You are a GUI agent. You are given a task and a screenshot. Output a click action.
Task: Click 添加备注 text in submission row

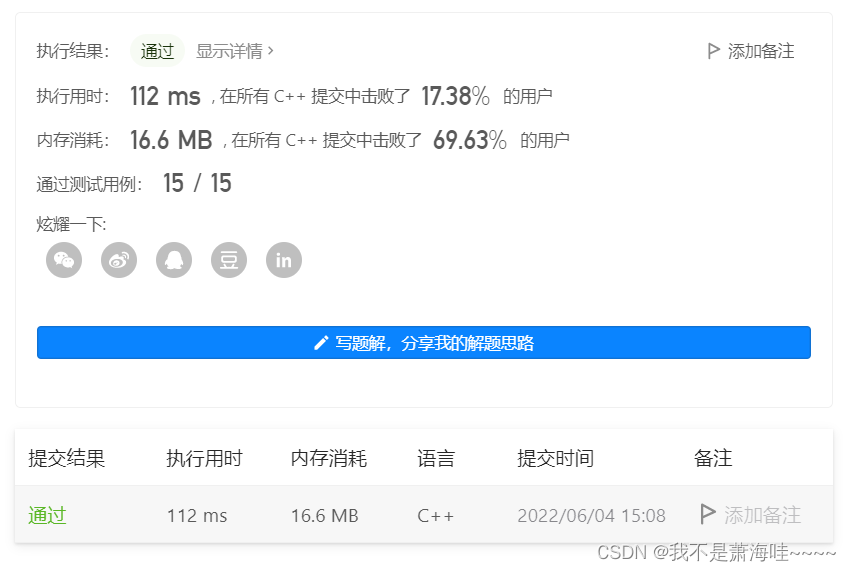[763, 515]
